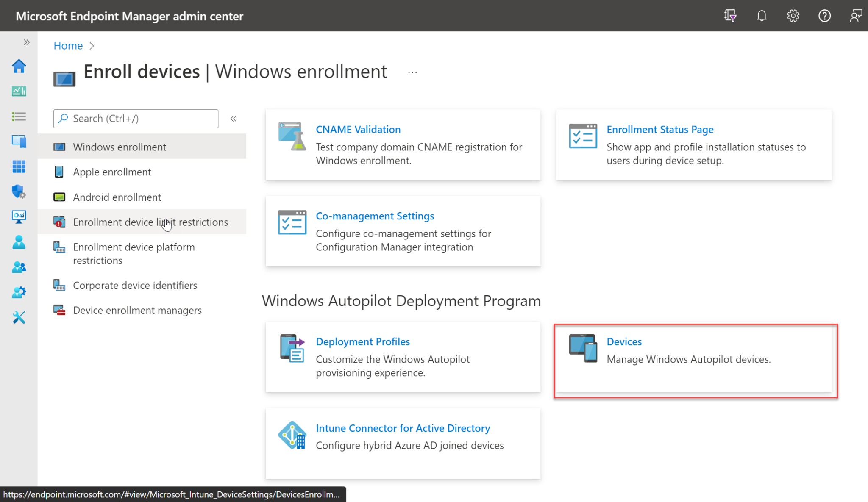The width and height of the screenshot is (868, 502).
Task: Switch to Apple enrollment
Action: point(112,172)
